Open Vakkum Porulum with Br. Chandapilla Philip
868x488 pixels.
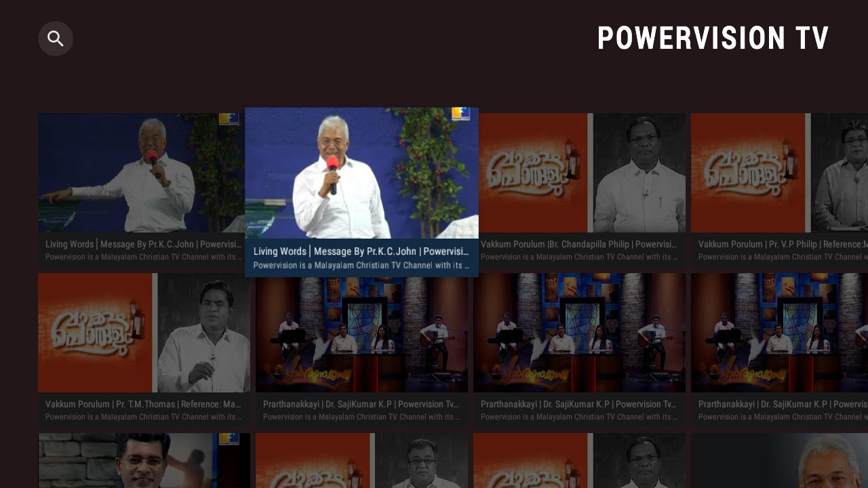(580, 173)
